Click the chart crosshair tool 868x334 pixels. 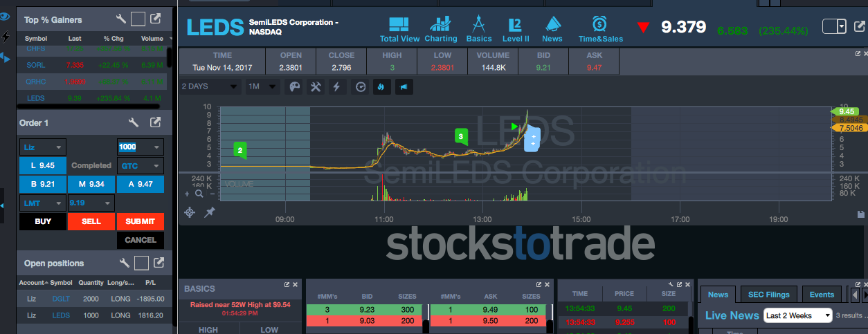click(190, 212)
